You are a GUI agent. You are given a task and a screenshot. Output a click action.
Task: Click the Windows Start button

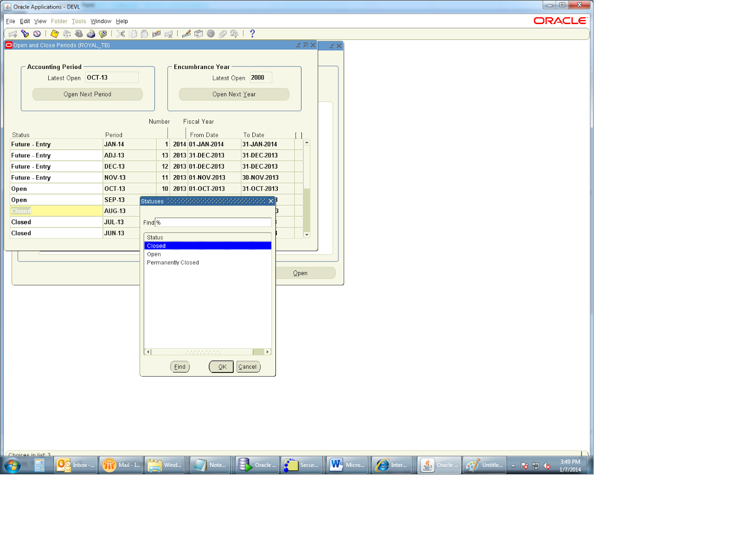(x=13, y=466)
